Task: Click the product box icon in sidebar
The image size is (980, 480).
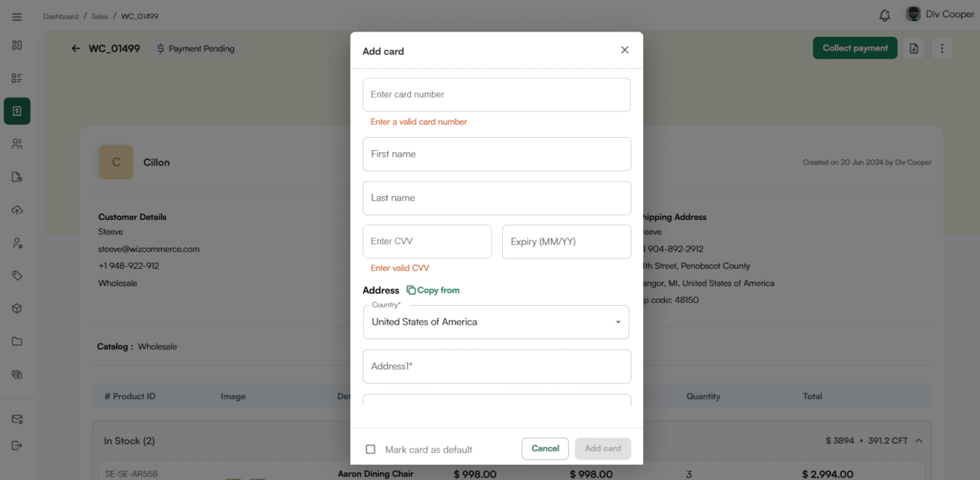Action: tap(17, 308)
